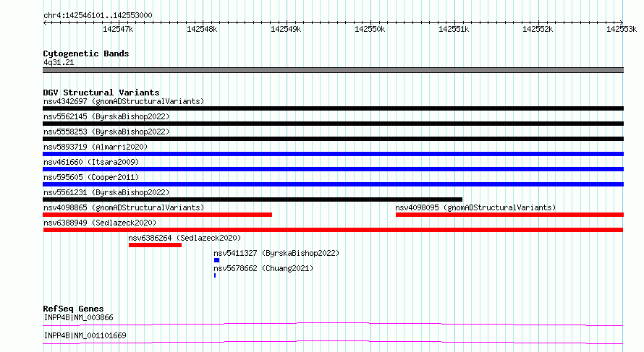Screen dimensions: 644x352
Task: Select the INPP4B|NM_001101669 gene label
Action: [85, 335]
